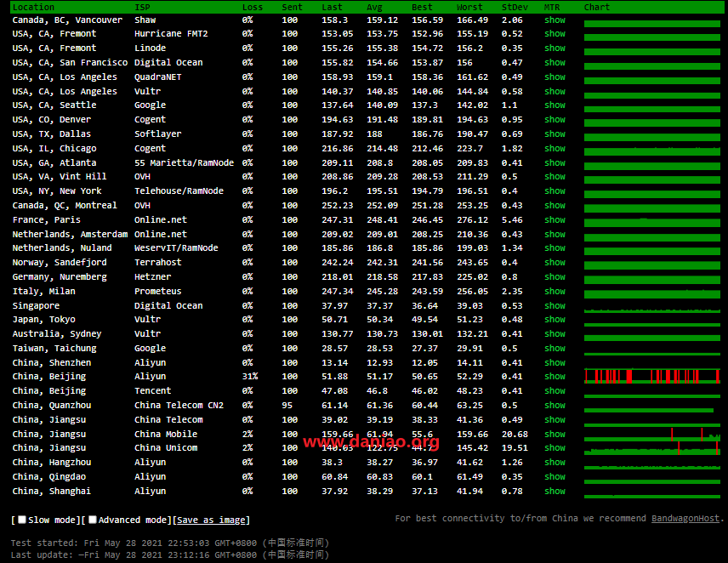Show MTR for Beijing Tencent row
This screenshot has width=728, height=563.
pos(555,391)
